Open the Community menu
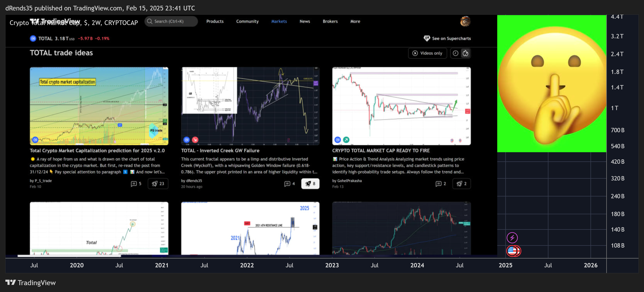This screenshot has height=292, width=644. pyautogui.click(x=247, y=21)
